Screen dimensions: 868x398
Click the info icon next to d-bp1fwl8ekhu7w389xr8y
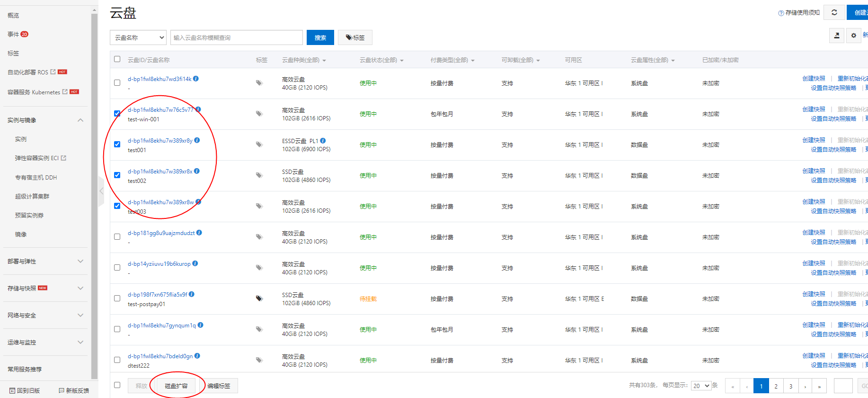point(197,140)
